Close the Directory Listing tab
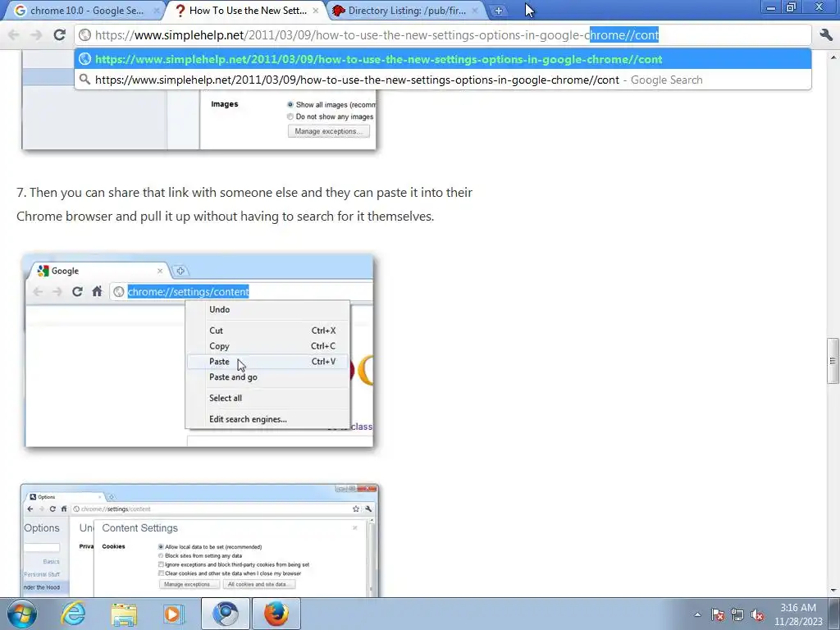840x630 pixels. (x=475, y=11)
